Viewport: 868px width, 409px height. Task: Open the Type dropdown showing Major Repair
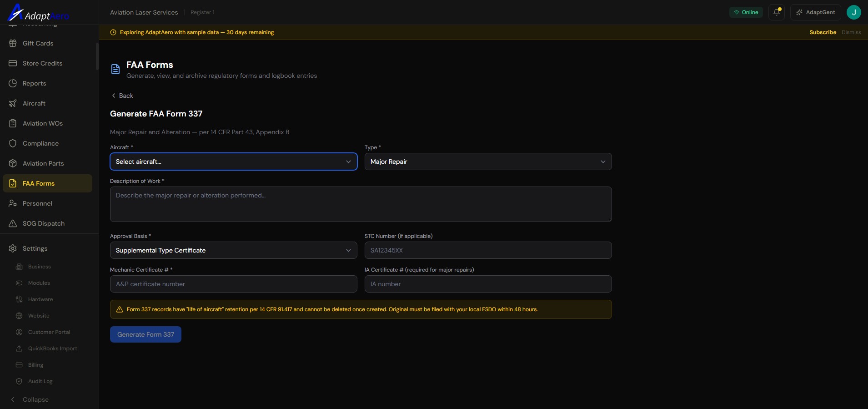tap(488, 162)
